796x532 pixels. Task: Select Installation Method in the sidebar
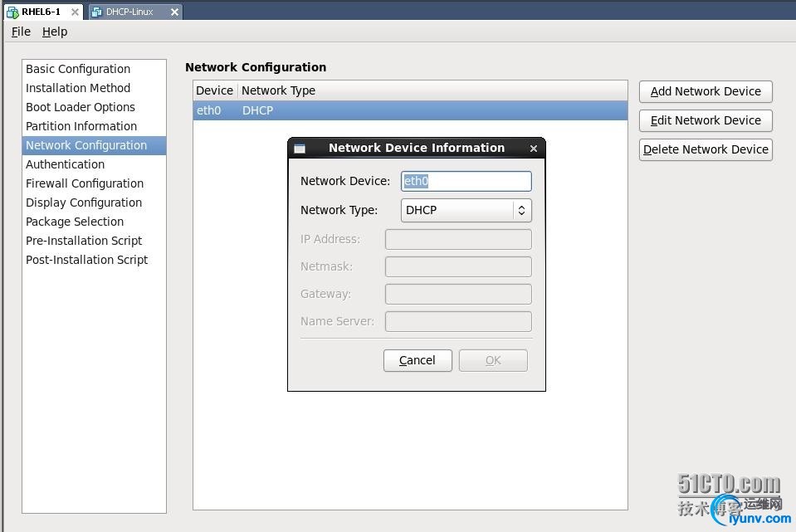(x=94, y=88)
